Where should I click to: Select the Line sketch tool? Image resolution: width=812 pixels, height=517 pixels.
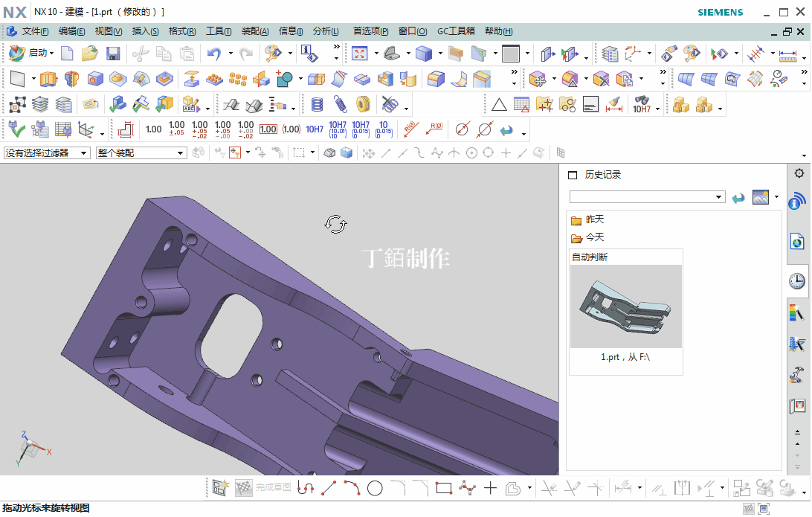click(330, 487)
